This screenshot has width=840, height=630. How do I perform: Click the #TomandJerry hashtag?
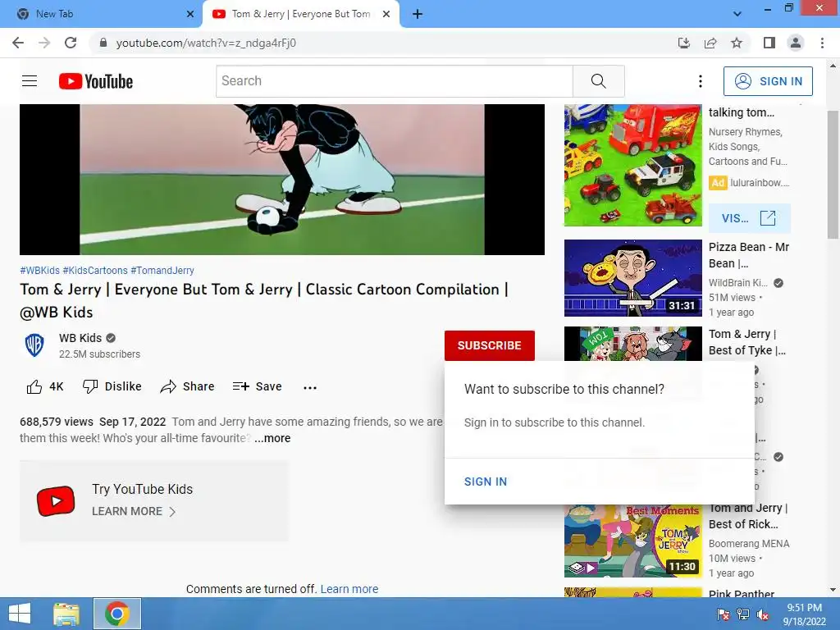coord(162,271)
